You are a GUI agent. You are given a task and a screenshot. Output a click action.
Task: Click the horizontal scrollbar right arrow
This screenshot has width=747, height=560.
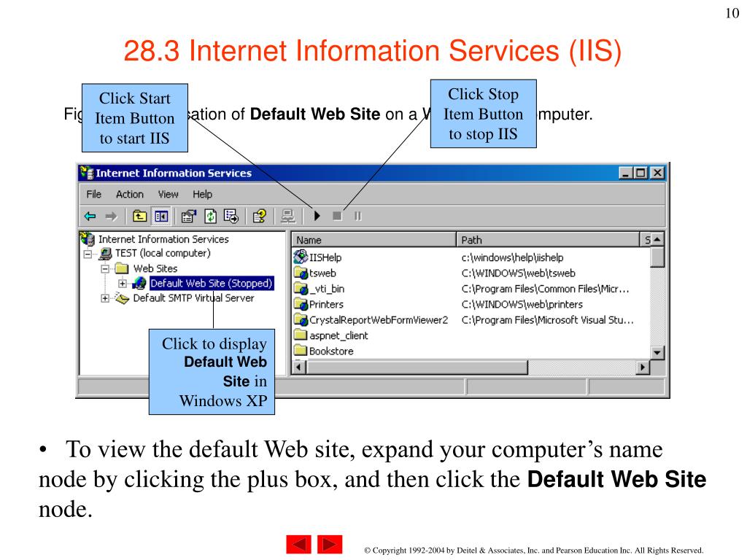(643, 367)
